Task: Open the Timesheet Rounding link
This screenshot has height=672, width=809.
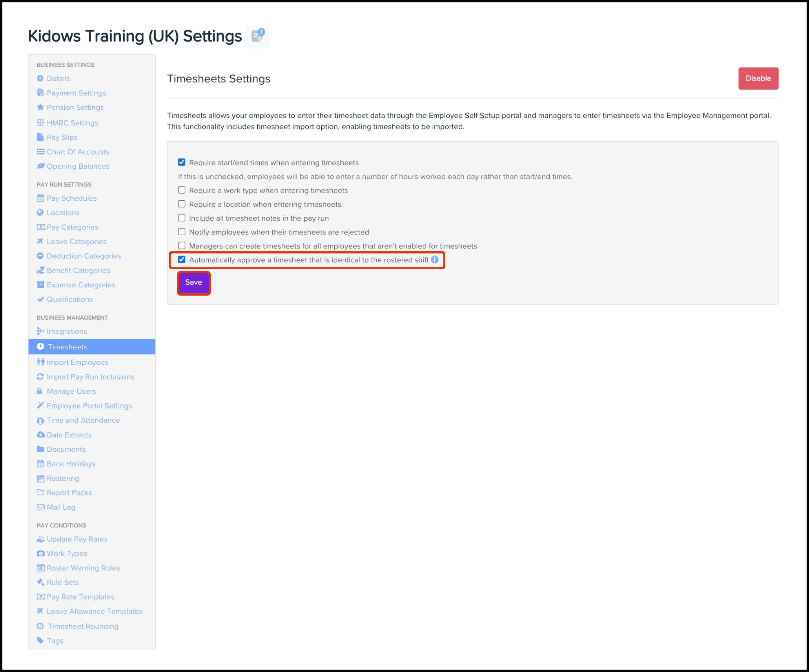Action: [83, 626]
